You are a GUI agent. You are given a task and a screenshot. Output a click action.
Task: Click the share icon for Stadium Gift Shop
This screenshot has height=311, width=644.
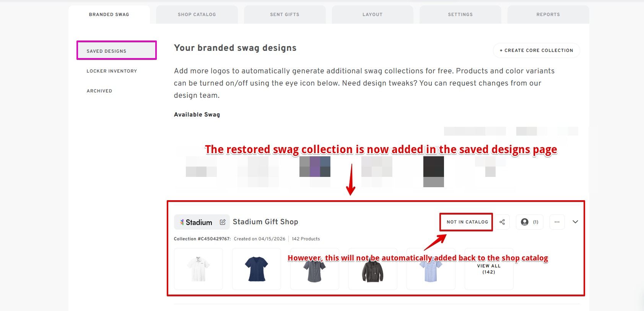(502, 222)
